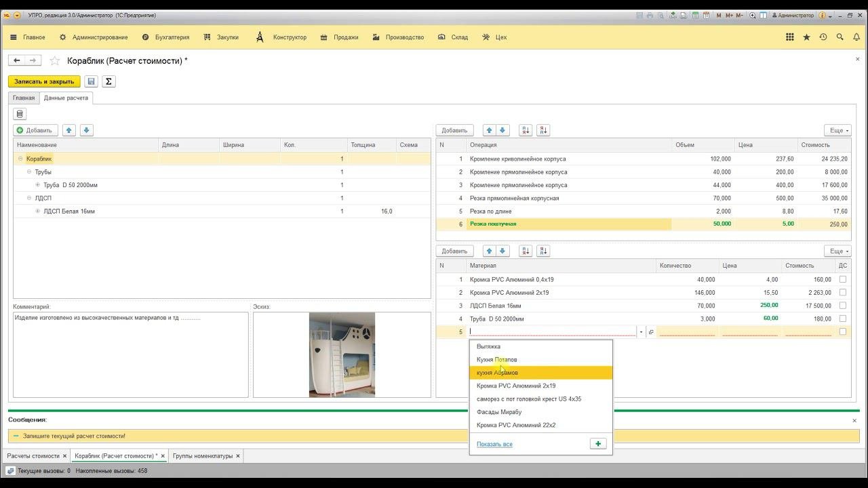
Task: Select Фасады Мирабу from suggestion list
Action: 499,412
